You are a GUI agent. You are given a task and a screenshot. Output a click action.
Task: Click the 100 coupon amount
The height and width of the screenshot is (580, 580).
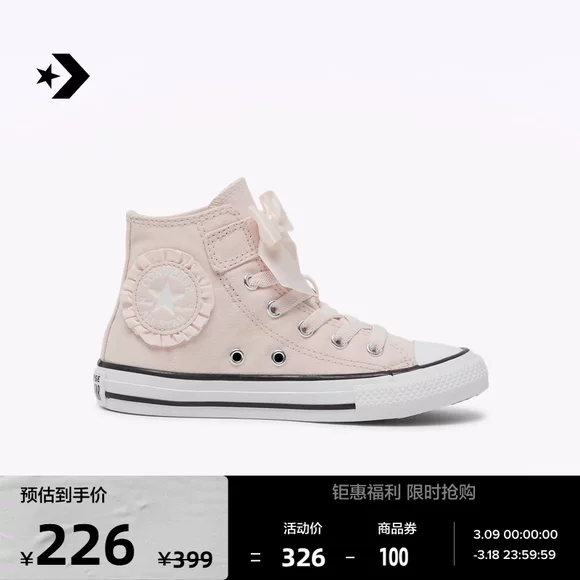(x=394, y=557)
